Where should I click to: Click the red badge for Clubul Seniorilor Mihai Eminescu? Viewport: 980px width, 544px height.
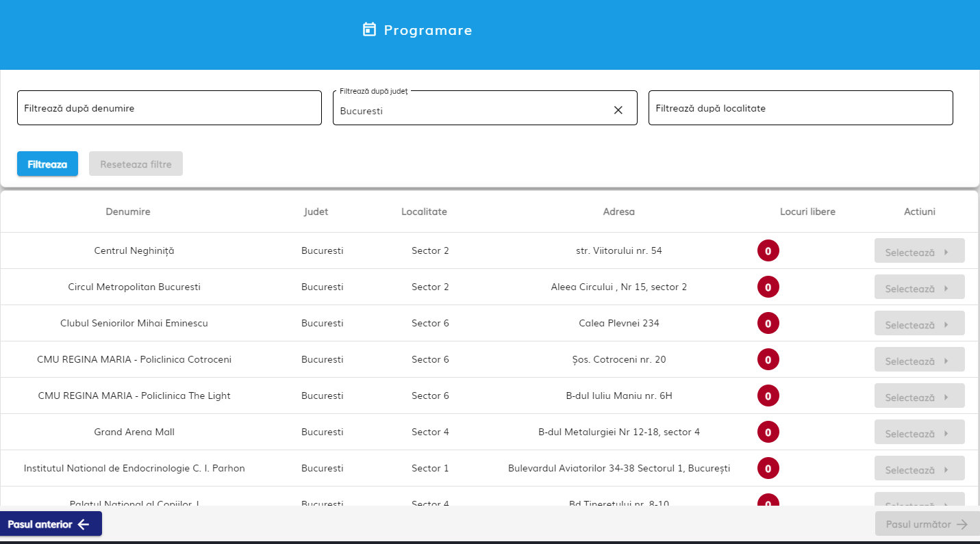click(768, 324)
